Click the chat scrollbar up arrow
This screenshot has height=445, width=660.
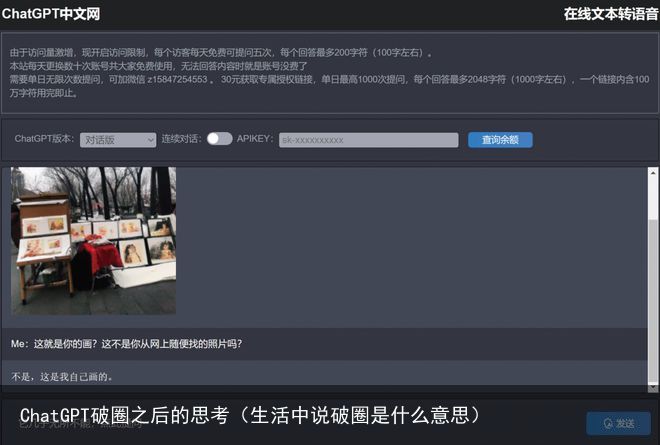click(653, 172)
